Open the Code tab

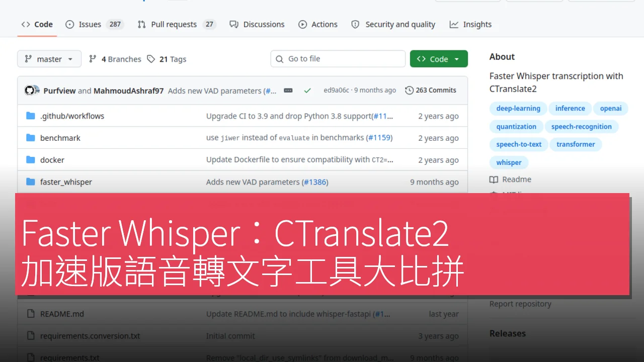37,24
